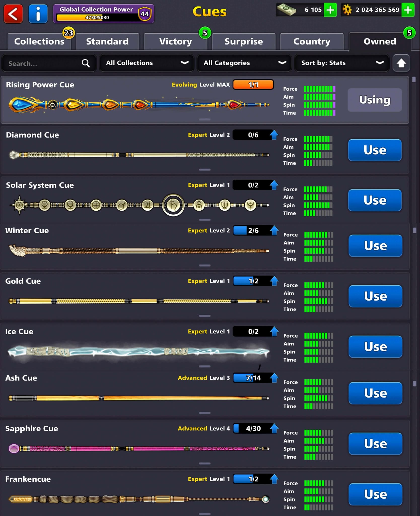Viewport: 420px width, 516px height.
Task: Tap the upgrade arrow for Ash Cue
Action: pos(274,378)
